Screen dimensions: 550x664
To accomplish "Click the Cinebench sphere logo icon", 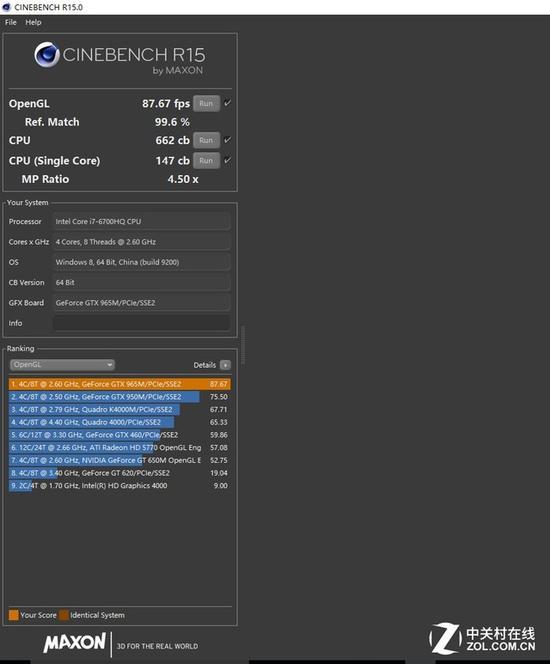I will [47, 55].
